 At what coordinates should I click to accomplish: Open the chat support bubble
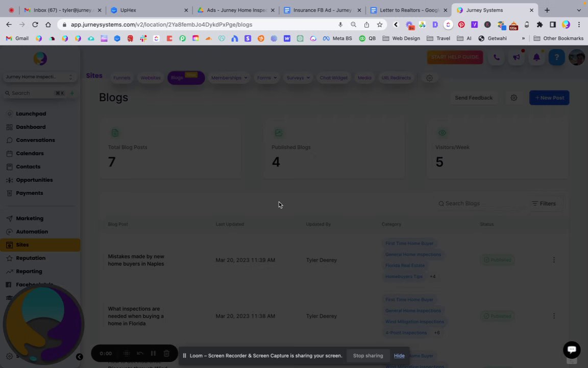click(572, 350)
